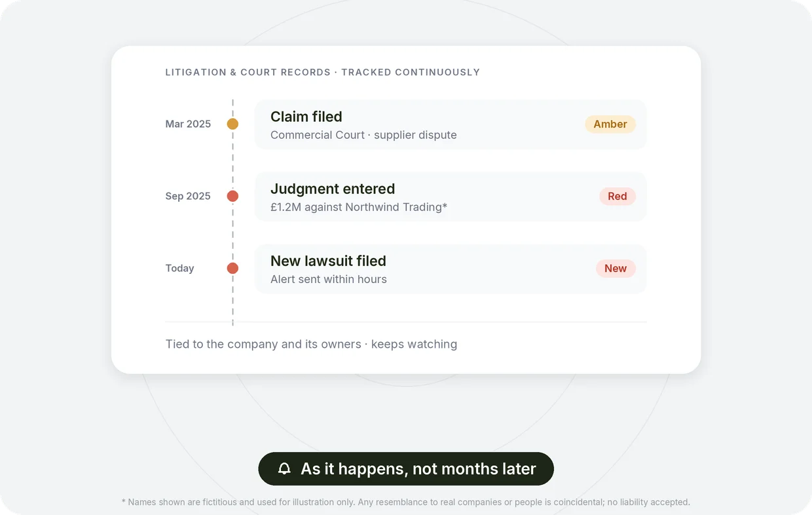Click the fictitious names disclaimer footnote
The height and width of the screenshot is (515, 812).
[x=406, y=502]
